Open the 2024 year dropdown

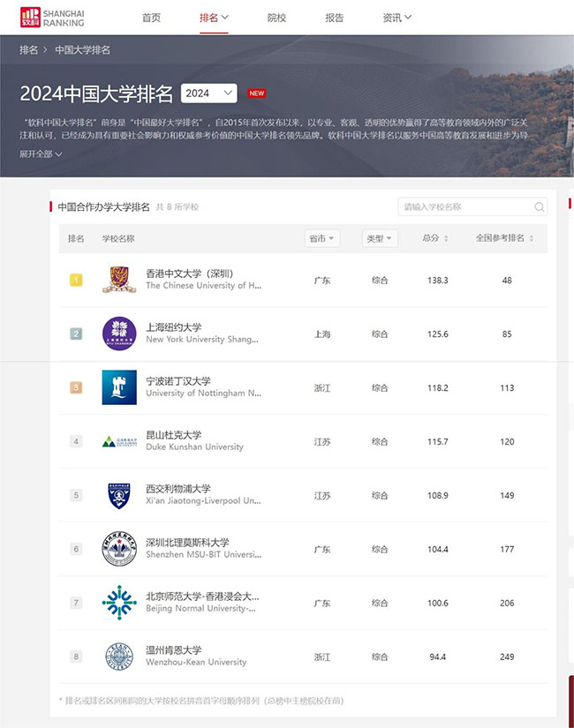[208, 94]
